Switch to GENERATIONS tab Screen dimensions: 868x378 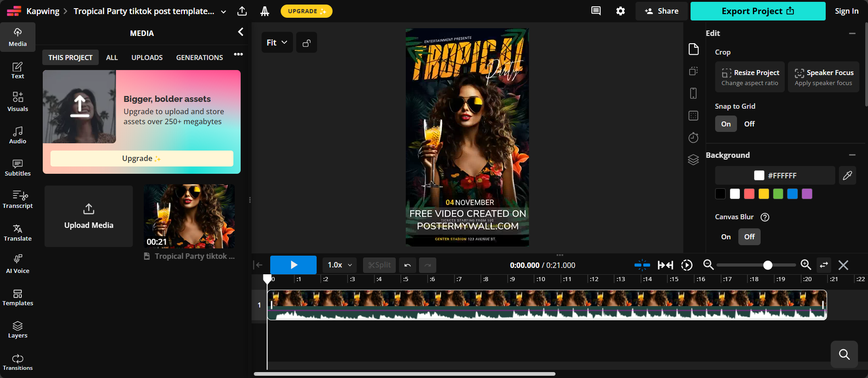click(200, 57)
